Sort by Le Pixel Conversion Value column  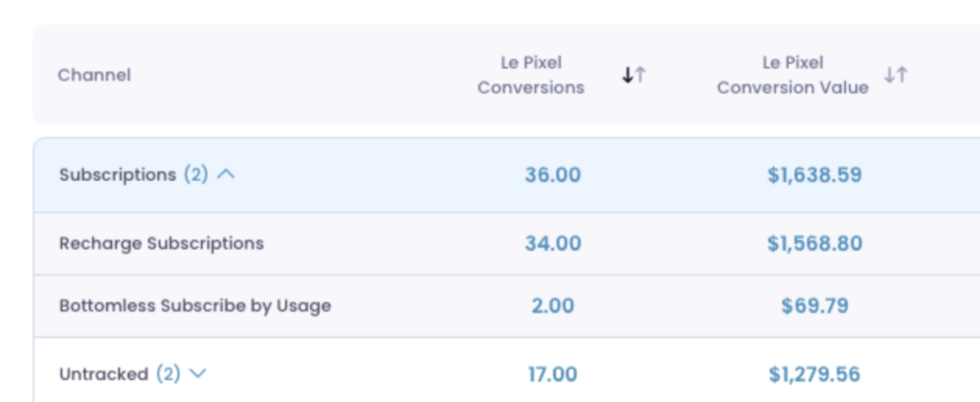(x=896, y=76)
